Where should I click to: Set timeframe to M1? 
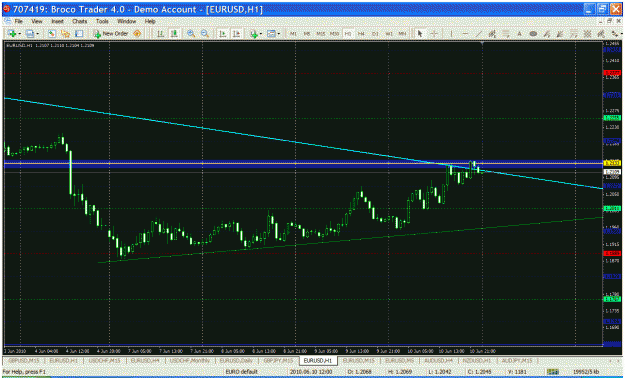(x=293, y=34)
